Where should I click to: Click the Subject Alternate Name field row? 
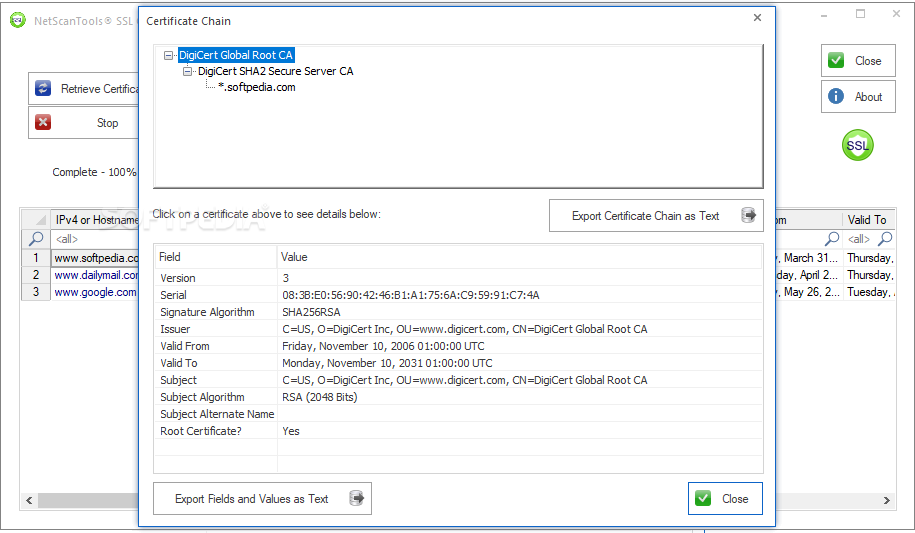[458, 414]
